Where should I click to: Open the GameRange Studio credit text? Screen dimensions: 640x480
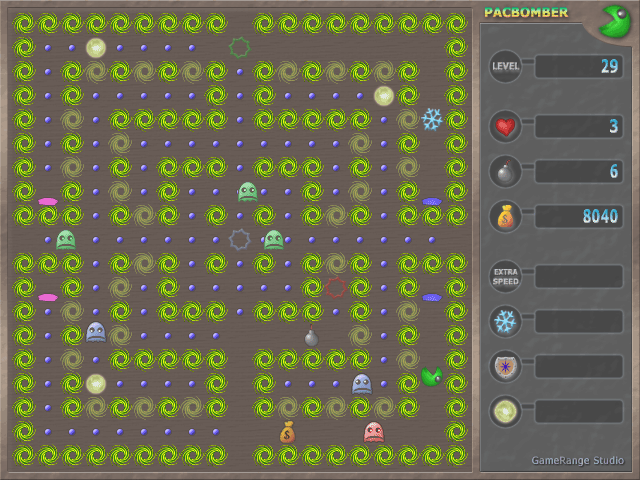575,460
